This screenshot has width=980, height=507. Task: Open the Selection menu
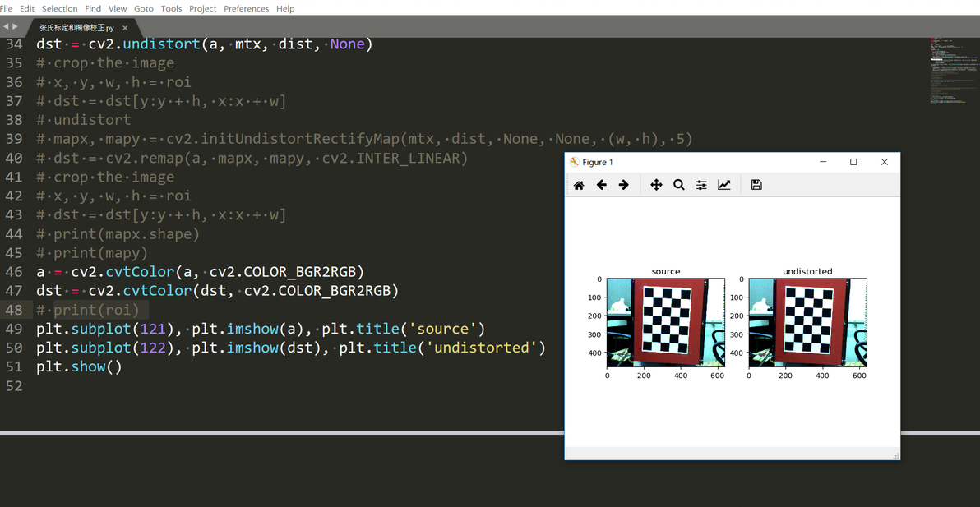click(x=59, y=8)
